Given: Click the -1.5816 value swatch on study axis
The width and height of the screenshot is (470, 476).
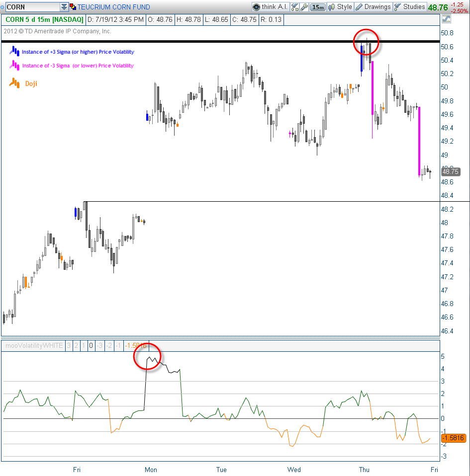Looking at the screenshot, I should (453, 438).
